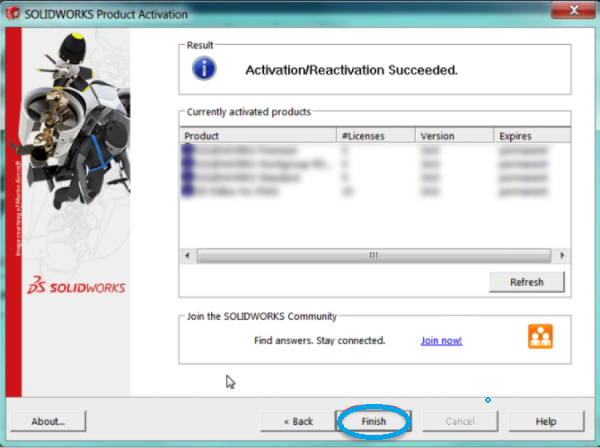The width and height of the screenshot is (600, 448).
Task: Go to previous step with Back
Action: [x=294, y=421]
